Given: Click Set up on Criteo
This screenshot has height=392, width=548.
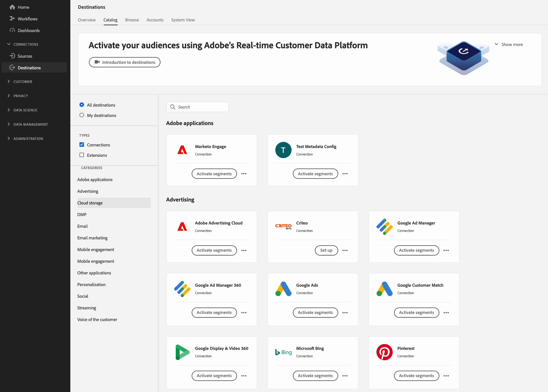Looking at the screenshot, I should pyautogui.click(x=326, y=250).
